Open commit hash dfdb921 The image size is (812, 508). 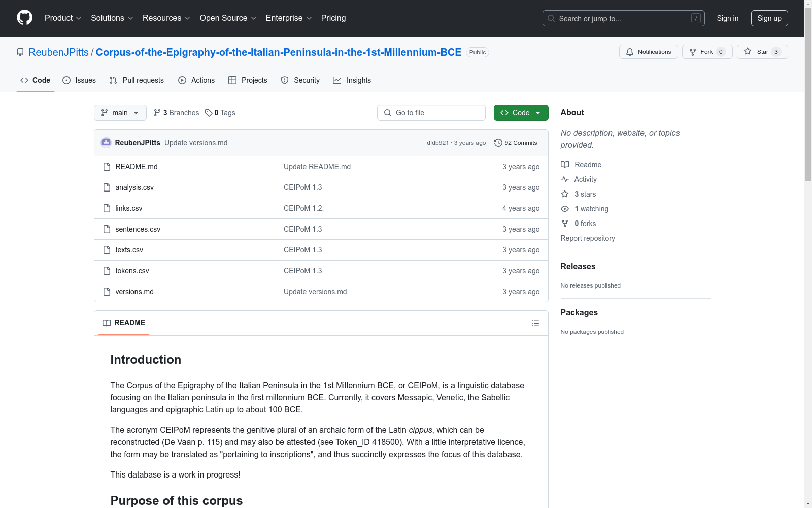pos(437,143)
